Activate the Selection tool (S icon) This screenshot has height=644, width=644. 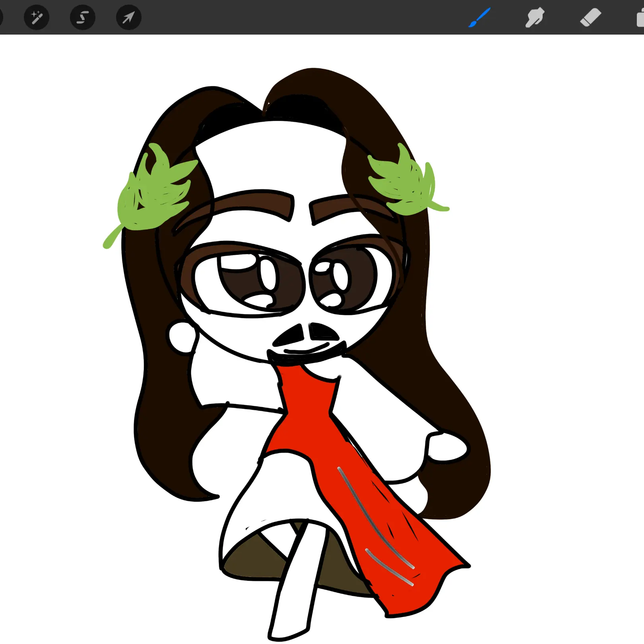click(x=83, y=17)
